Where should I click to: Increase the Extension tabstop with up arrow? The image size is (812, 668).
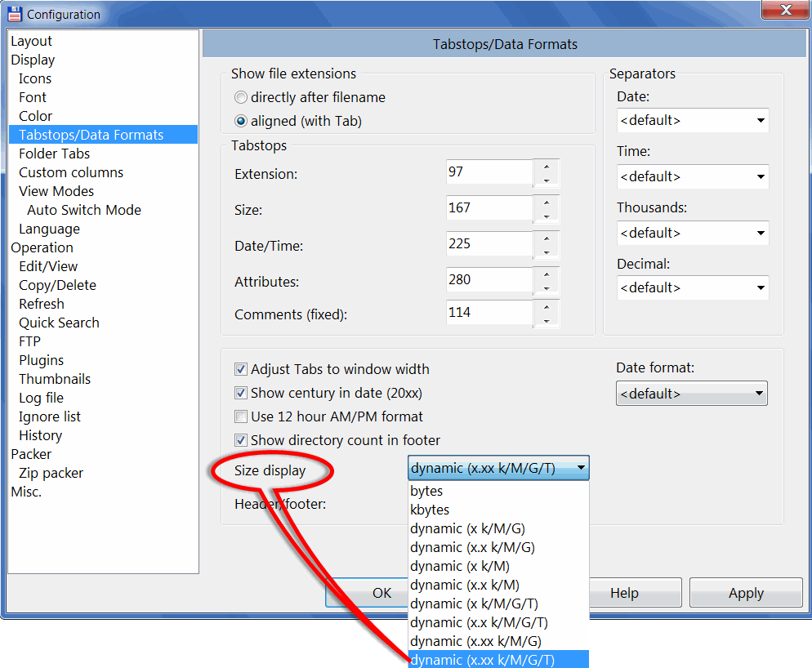click(546, 167)
